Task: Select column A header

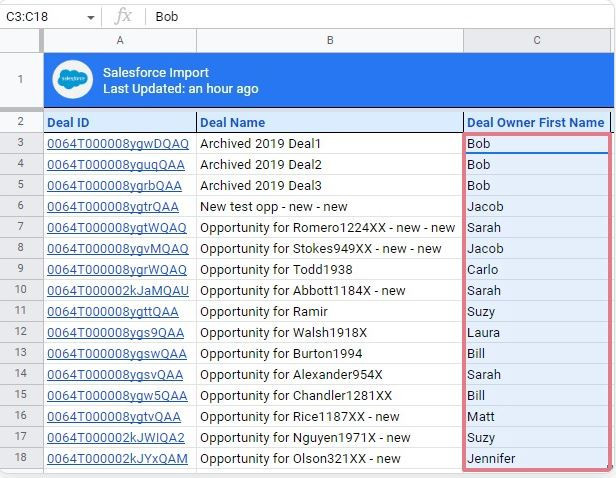Action: [x=120, y=40]
